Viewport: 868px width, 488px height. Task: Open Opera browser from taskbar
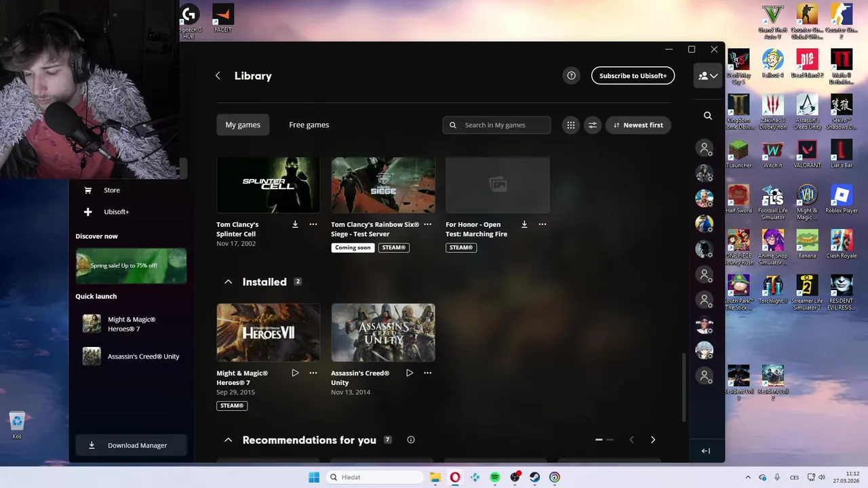click(x=455, y=477)
